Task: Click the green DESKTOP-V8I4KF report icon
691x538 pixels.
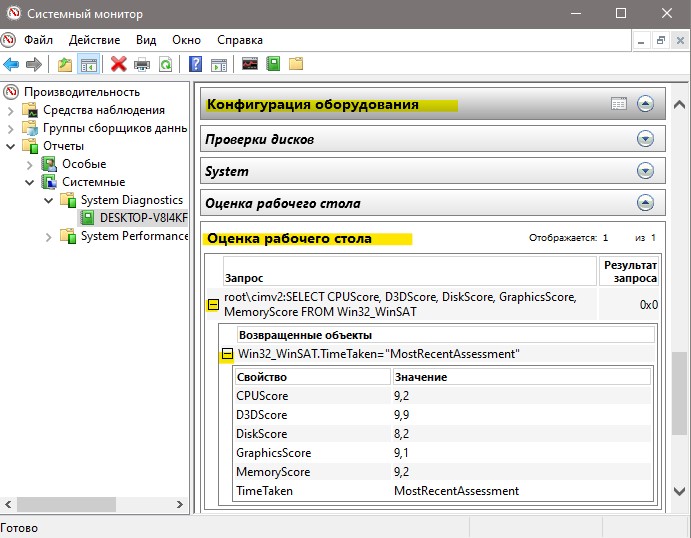Action: click(x=88, y=218)
